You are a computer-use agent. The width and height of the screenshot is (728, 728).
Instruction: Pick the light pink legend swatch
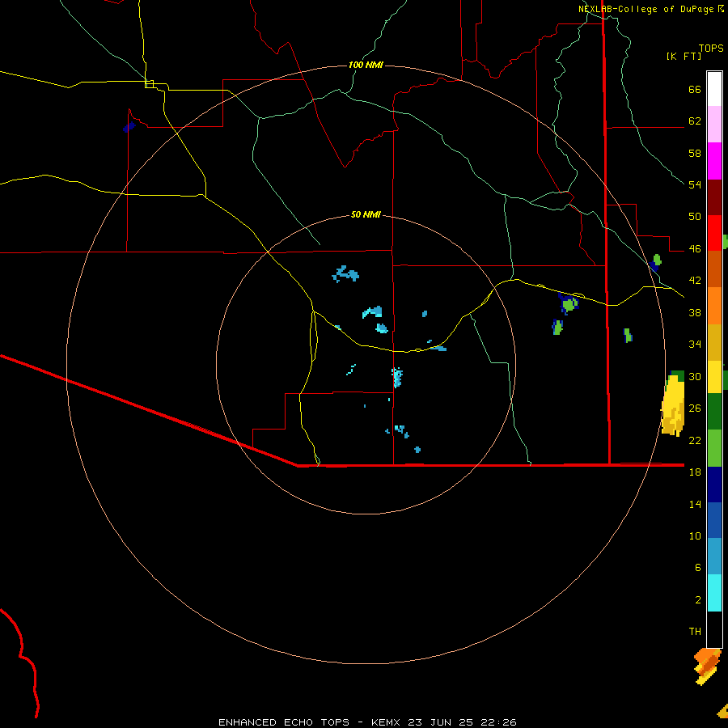[714, 124]
